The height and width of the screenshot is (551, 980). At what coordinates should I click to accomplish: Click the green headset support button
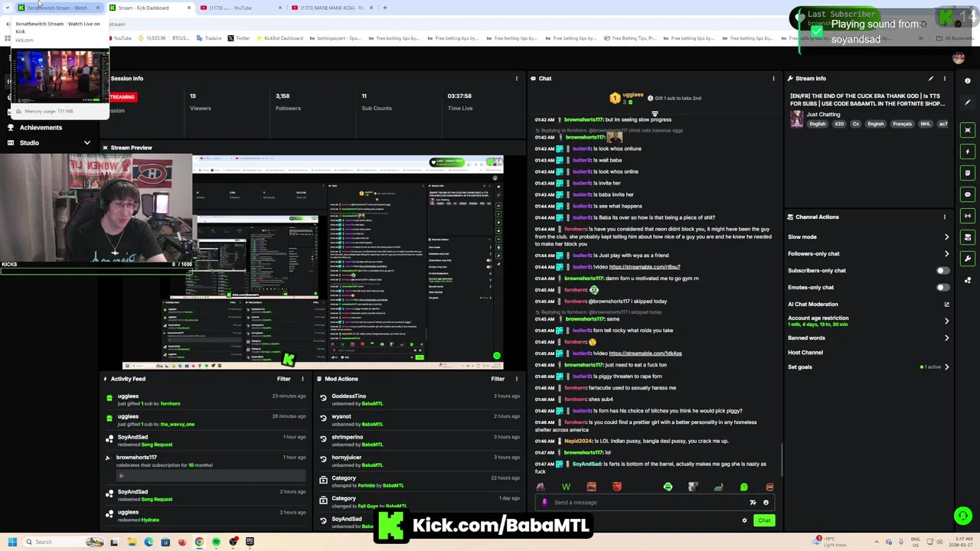(x=963, y=516)
